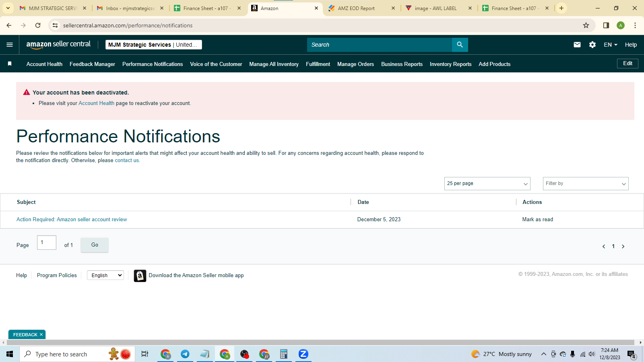Open the Chrome three-dot menu
Viewport: 644px width, 362px height.
click(635, 25)
